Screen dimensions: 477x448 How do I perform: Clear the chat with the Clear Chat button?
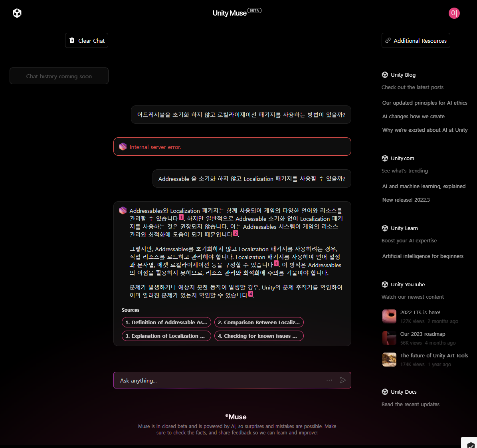[87, 40]
